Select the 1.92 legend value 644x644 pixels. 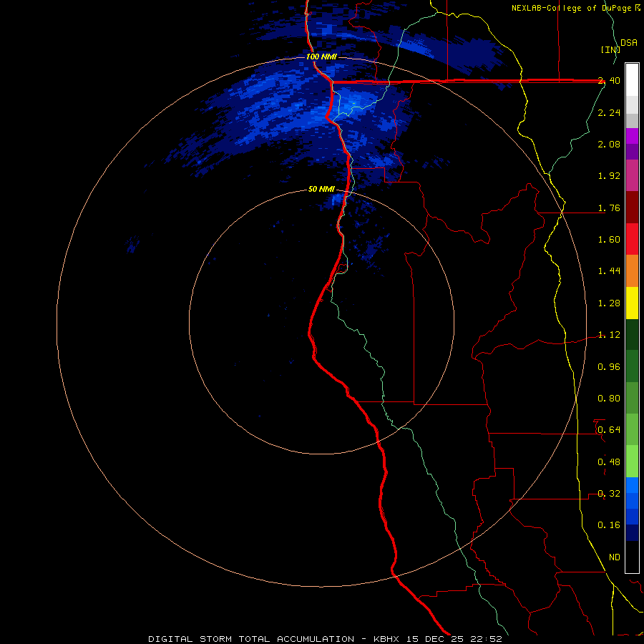pos(609,176)
